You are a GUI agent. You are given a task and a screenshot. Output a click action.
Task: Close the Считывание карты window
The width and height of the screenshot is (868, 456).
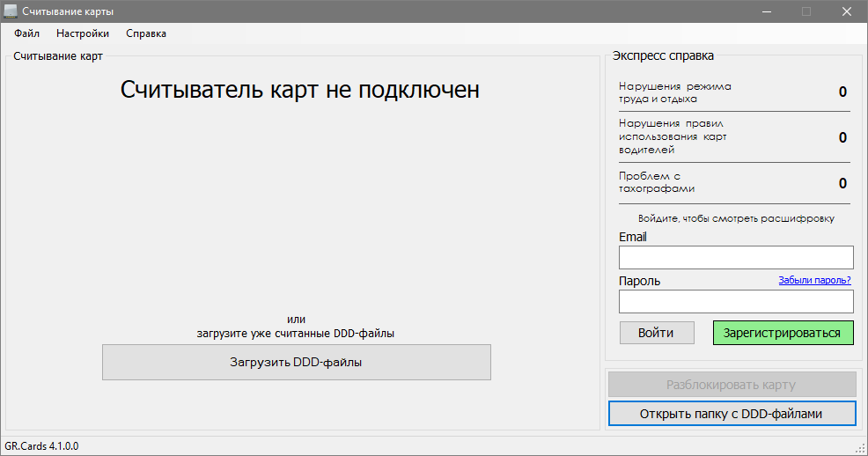(x=846, y=11)
